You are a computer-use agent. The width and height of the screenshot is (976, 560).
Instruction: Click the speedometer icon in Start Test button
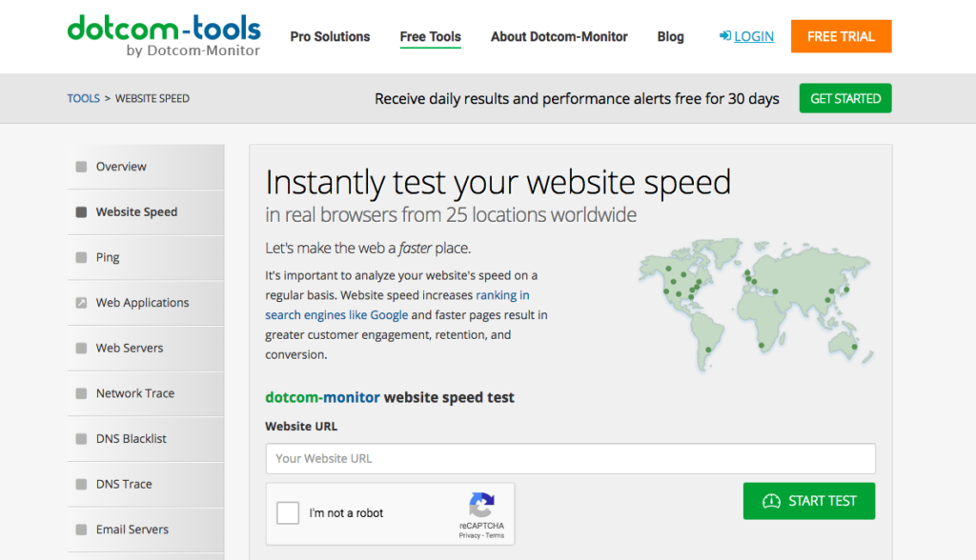[771, 501]
